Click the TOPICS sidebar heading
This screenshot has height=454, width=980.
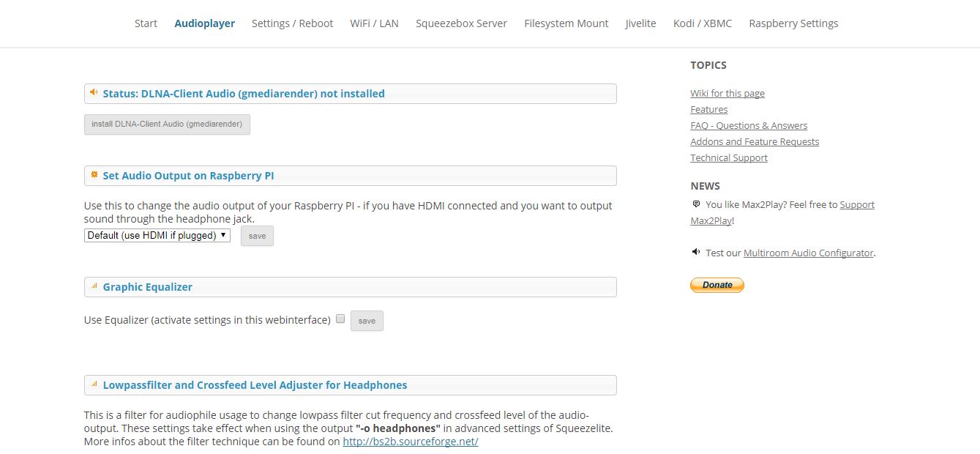coord(708,65)
